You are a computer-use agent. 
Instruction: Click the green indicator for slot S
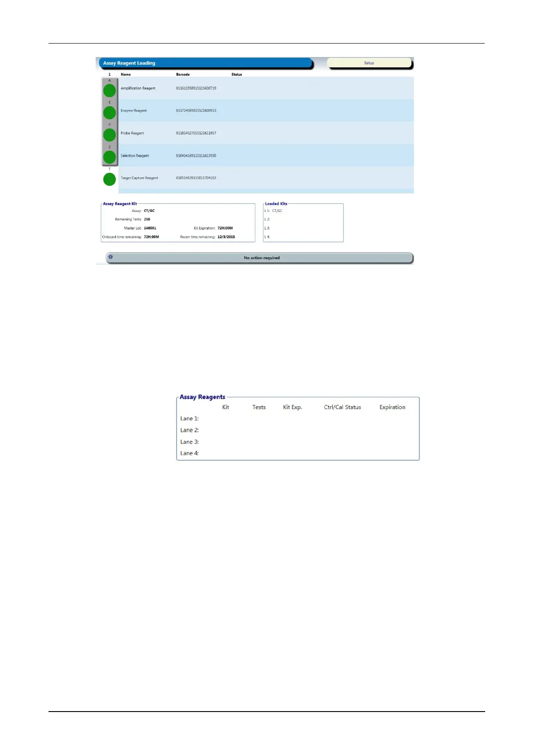[x=110, y=157]
